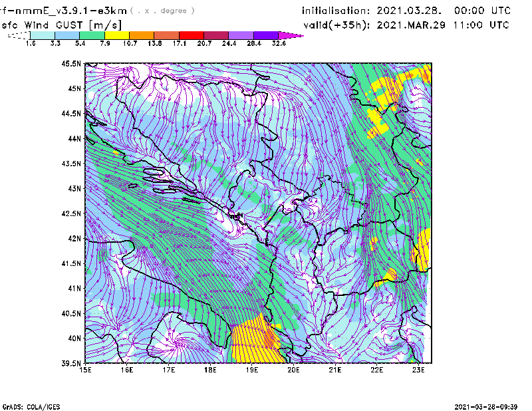The width and height of the screenshot is (532, 411).
Task: Click the 39.5N latitude label
Action: [x=72, y=363]
